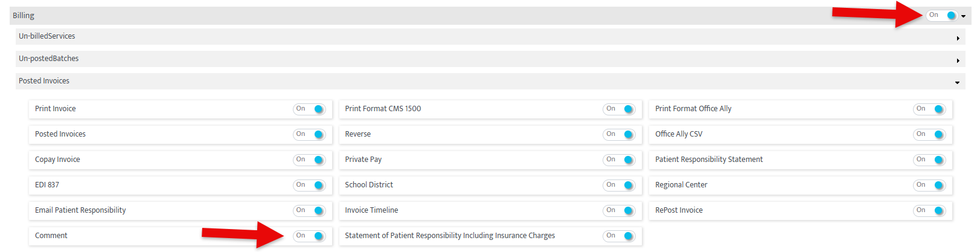Switch off Regional Center toggle

[x=930, y=186]
